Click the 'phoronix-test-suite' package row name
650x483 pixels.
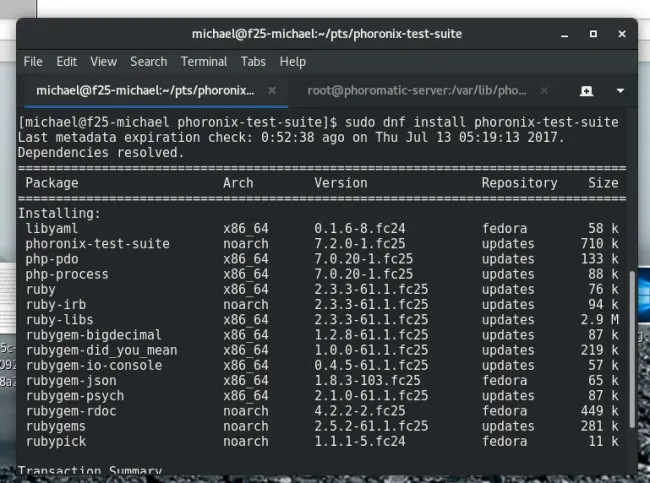click(97, 244)
